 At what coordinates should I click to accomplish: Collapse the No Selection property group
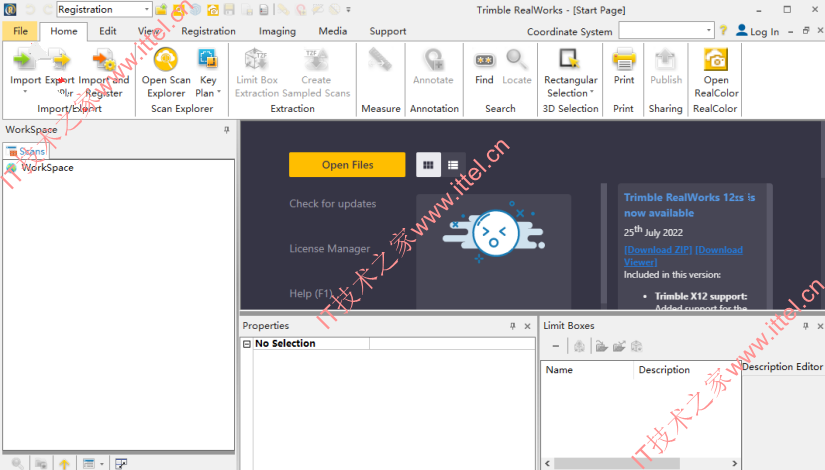tap(247, 344)
